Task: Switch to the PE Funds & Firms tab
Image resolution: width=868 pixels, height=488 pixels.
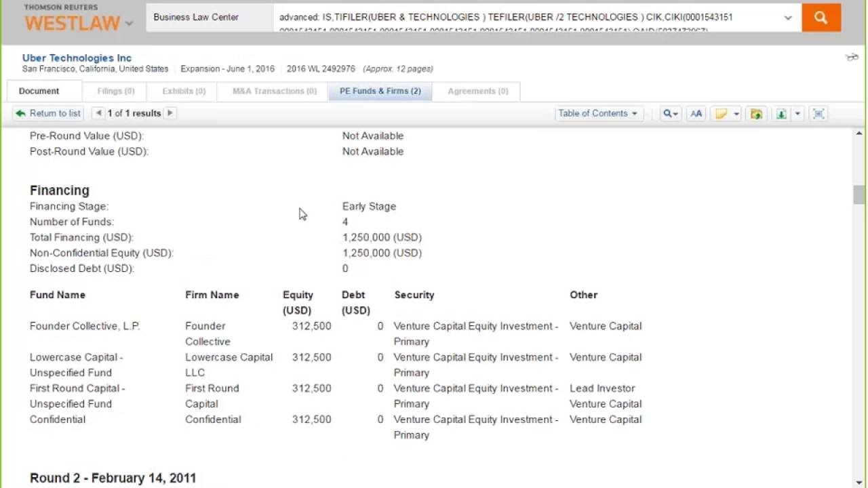Action: pyautogui.click(x=380, y=91)
